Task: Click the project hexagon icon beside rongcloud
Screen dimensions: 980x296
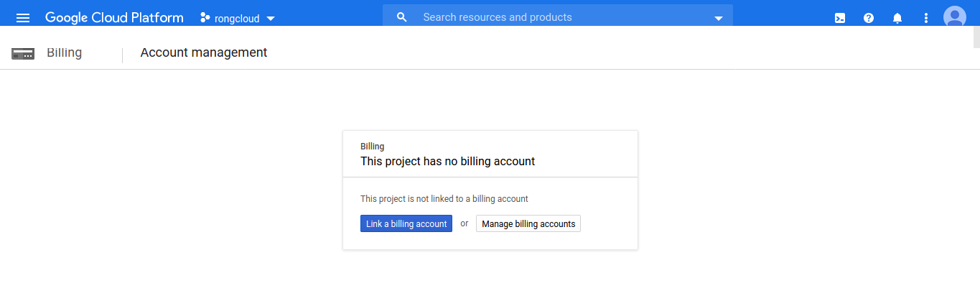Action: click(205, 17)
